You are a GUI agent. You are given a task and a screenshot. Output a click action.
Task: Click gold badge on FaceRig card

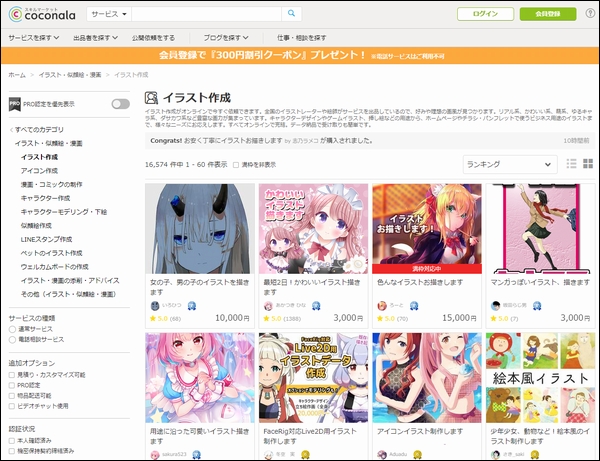[x=305, y=454]
